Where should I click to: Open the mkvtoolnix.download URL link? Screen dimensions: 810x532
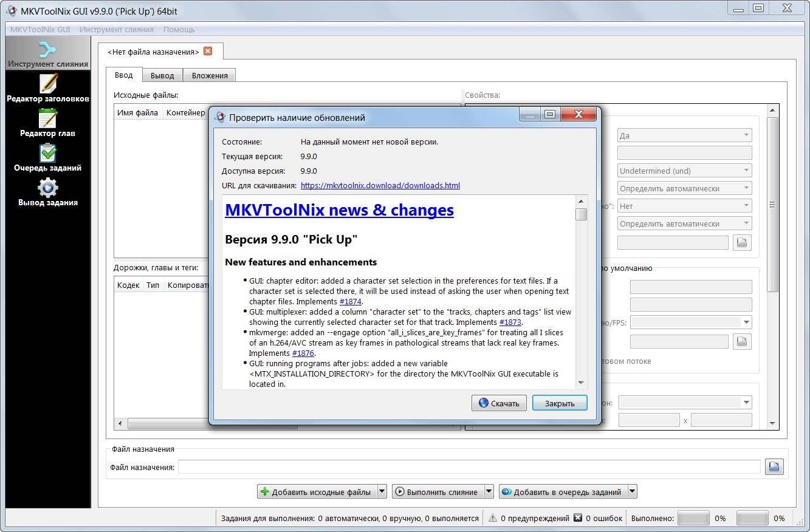pyautogui.click(x=380, y=185)
